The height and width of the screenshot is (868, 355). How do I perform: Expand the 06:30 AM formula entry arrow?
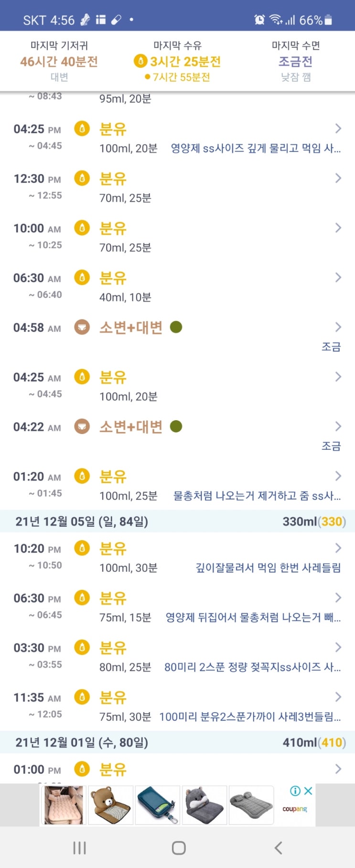coord(338,278)
